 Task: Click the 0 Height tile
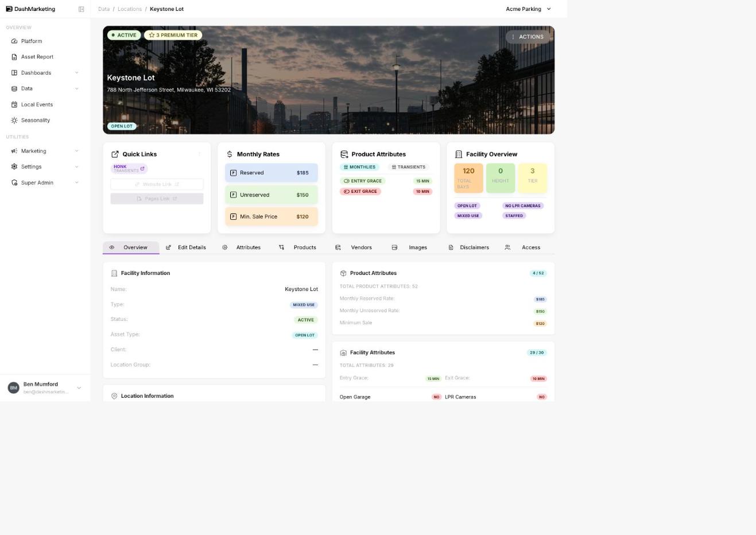pos(501,178)
